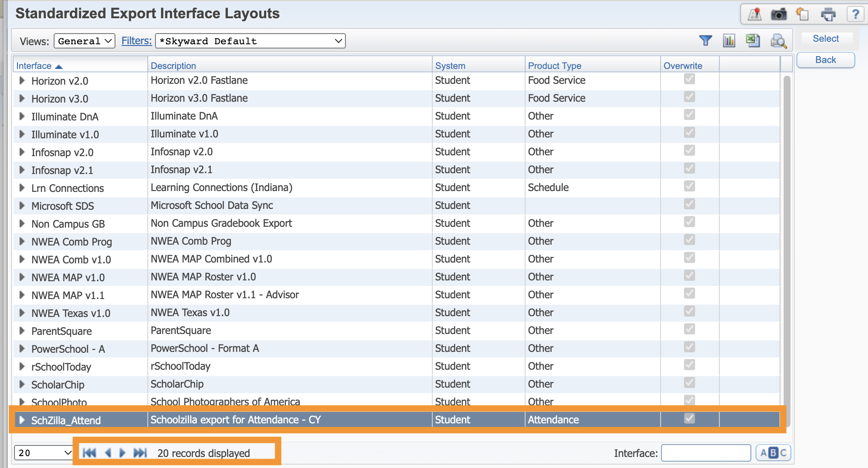Open the help question mark icon
The height and width of the screenshot is (468, 868).
click(x=855, y=14)
